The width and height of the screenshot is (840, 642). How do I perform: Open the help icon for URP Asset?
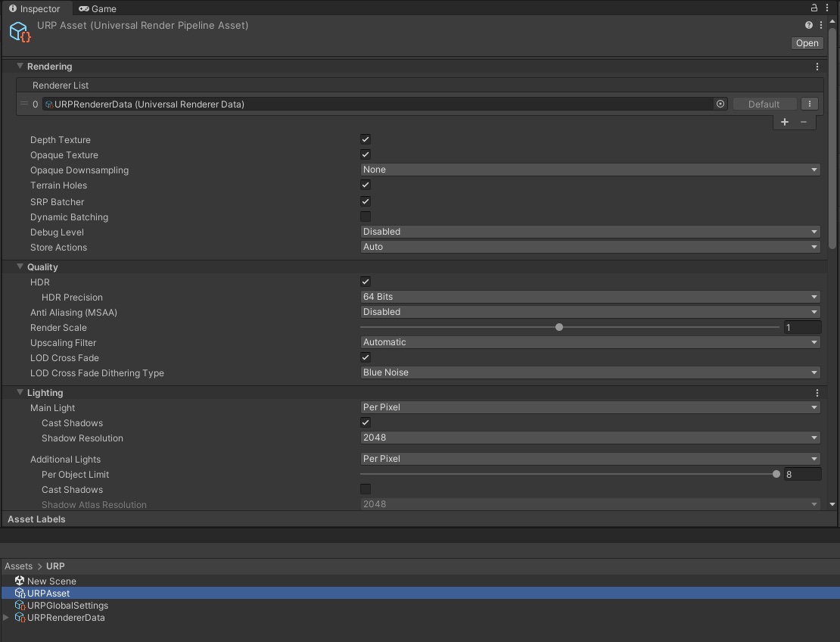click(809, 26)
